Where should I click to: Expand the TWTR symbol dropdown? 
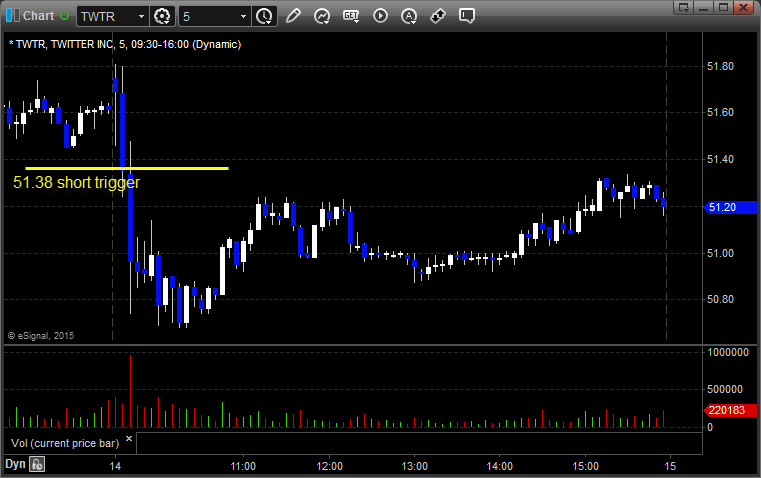pyautogui.click(x=141, y=16)
